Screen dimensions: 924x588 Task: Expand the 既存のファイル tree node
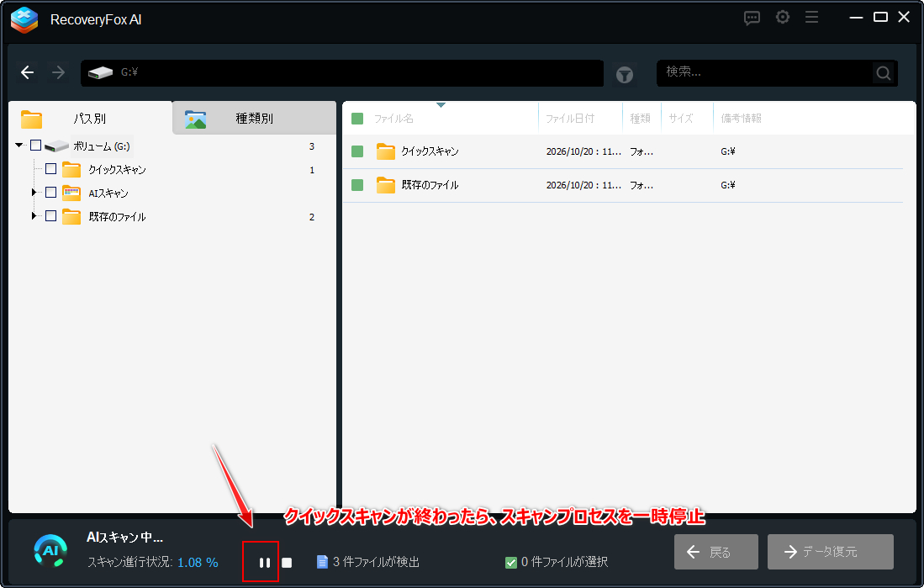click(34, 216)
